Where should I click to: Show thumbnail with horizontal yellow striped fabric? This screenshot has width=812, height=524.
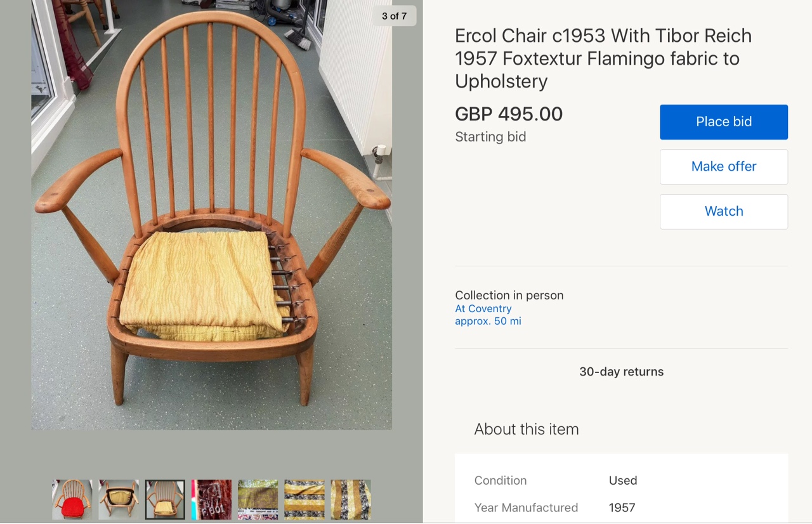tap(304, 499)
